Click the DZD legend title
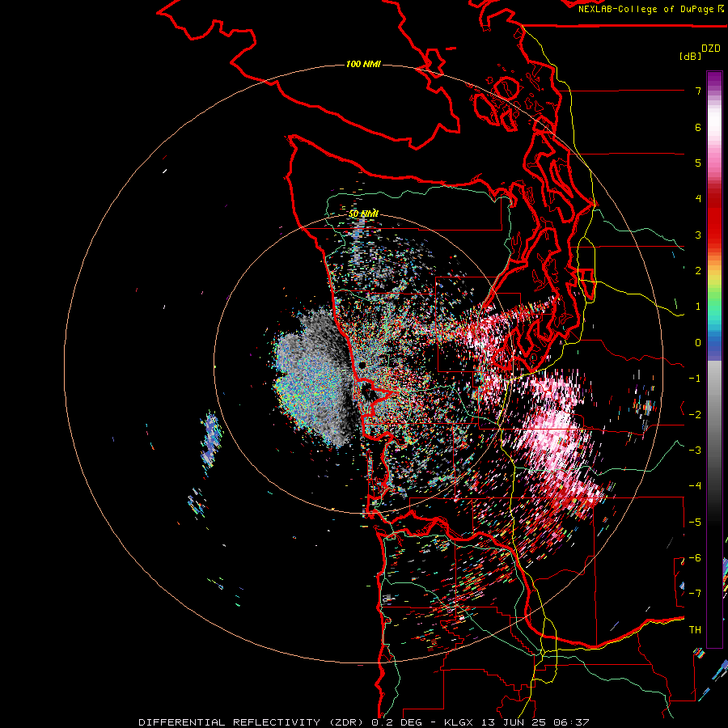The height and width of the screenshot is (728, 728). click(x=711, y=49)
